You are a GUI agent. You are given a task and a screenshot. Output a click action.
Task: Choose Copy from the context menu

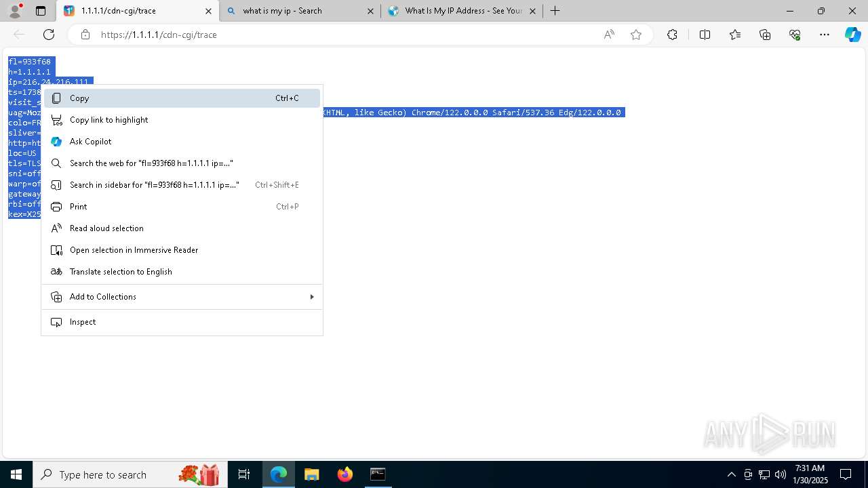coord(182,98)
